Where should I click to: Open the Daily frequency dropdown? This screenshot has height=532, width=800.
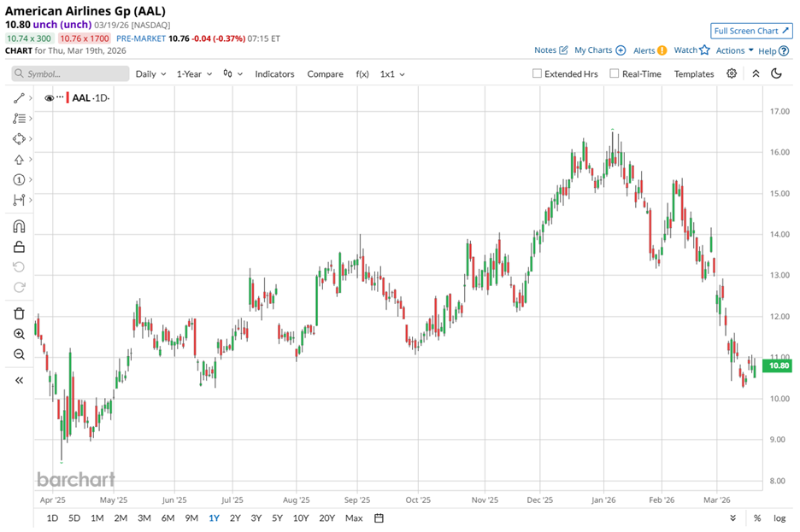[150, 74]
